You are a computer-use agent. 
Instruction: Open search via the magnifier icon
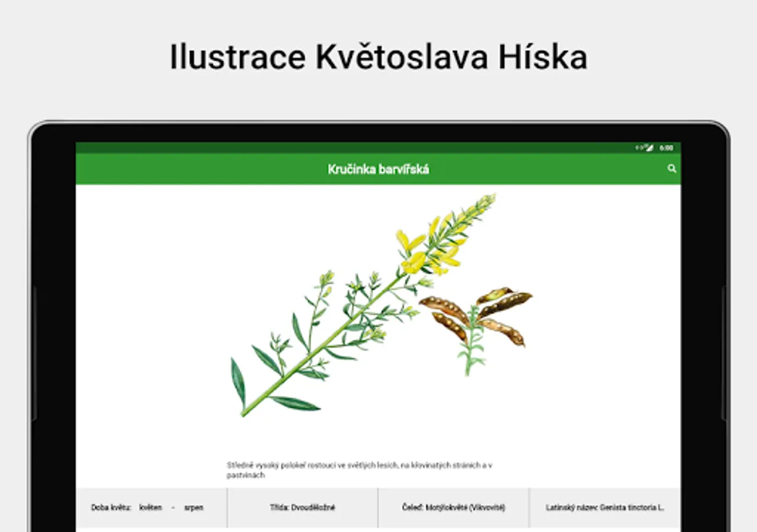point(672,168)
